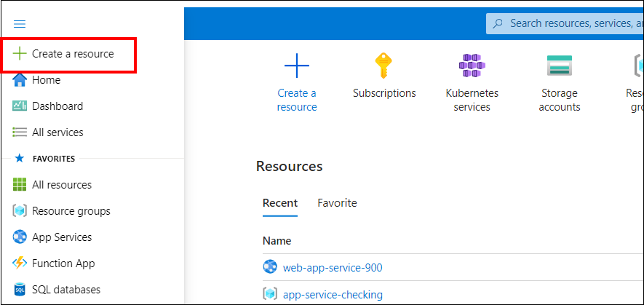Focus the Search resources, services box
Viewport: 644px width, 305px height.
tap(565, 23)
